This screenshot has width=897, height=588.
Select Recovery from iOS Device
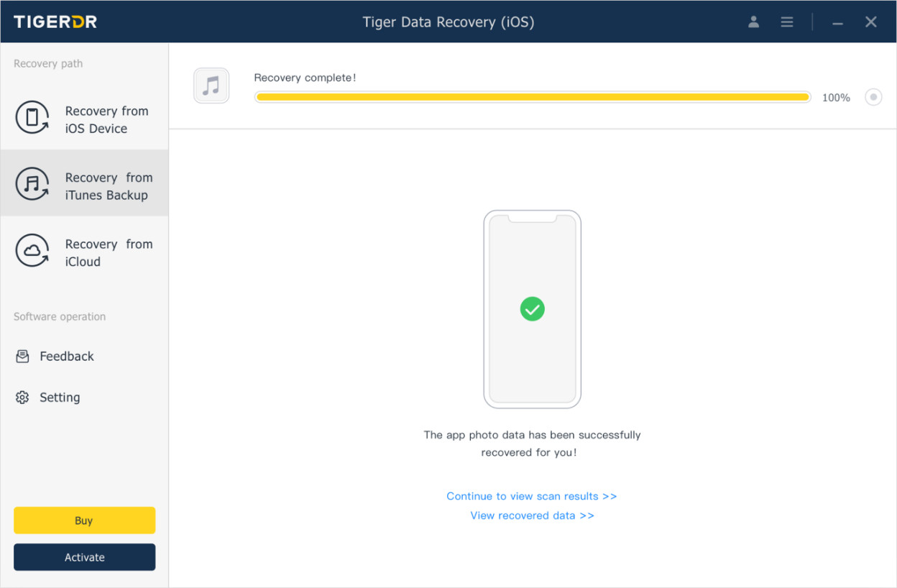(x=84, y=118)
